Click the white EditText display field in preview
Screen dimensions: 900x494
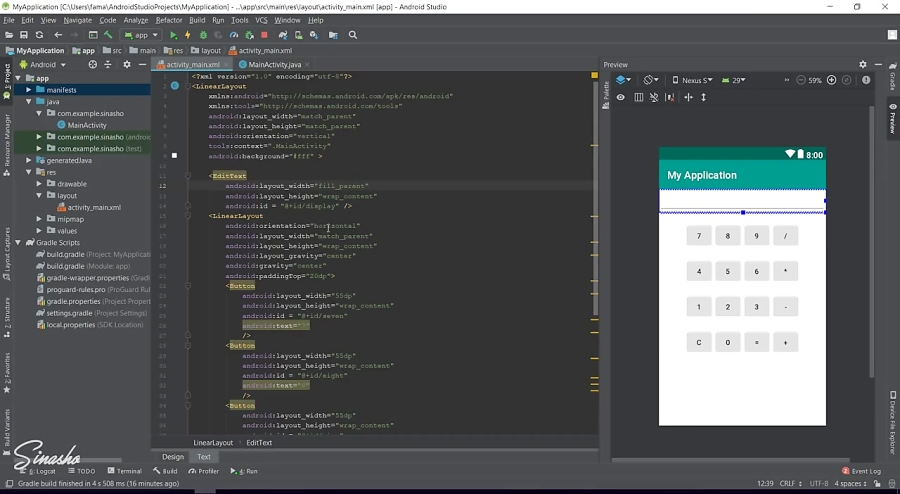741,200
